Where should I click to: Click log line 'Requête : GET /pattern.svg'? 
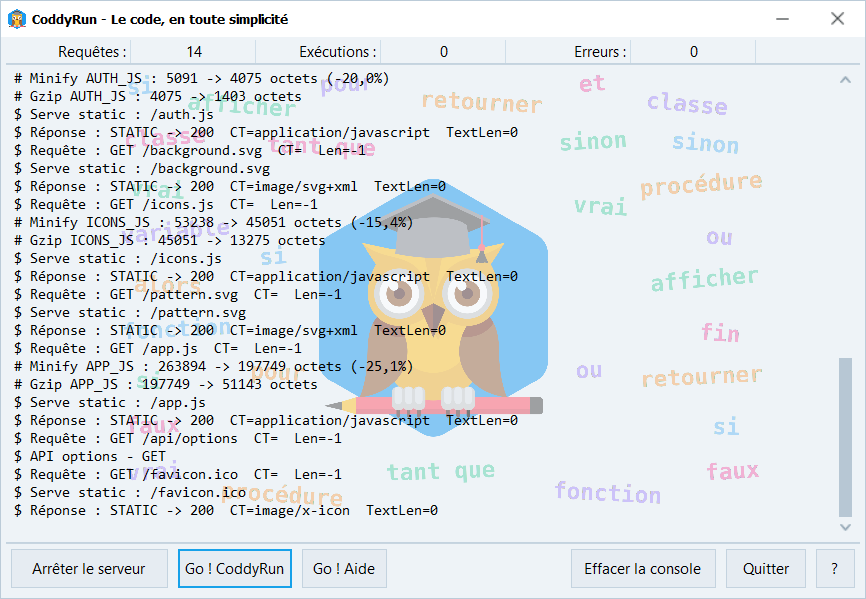click(178, 294)
